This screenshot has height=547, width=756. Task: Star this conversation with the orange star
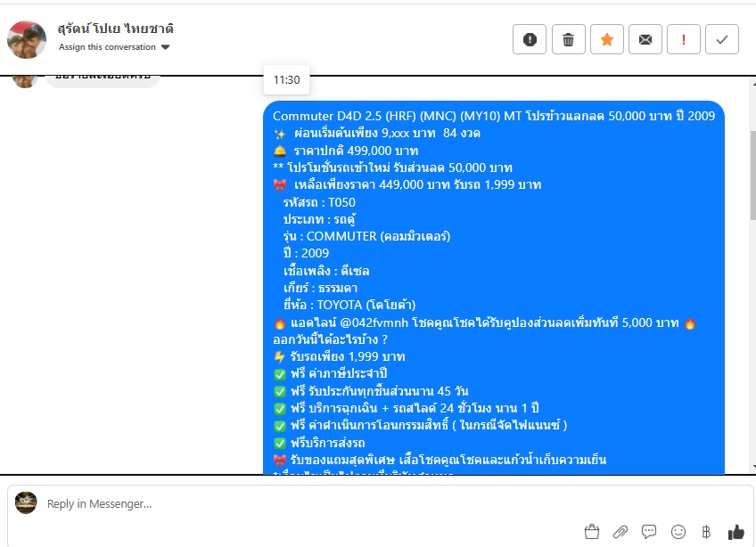tap(607, 39)
